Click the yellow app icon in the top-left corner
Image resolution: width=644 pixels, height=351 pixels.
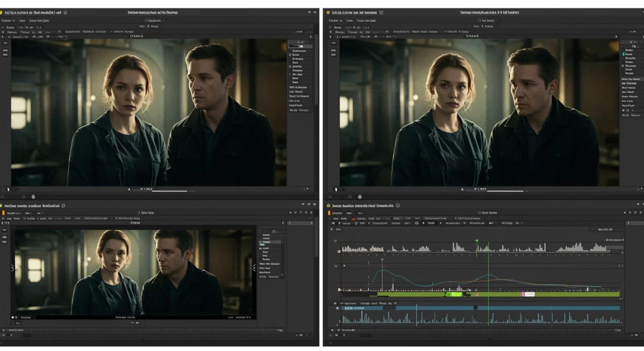(4, 11)
